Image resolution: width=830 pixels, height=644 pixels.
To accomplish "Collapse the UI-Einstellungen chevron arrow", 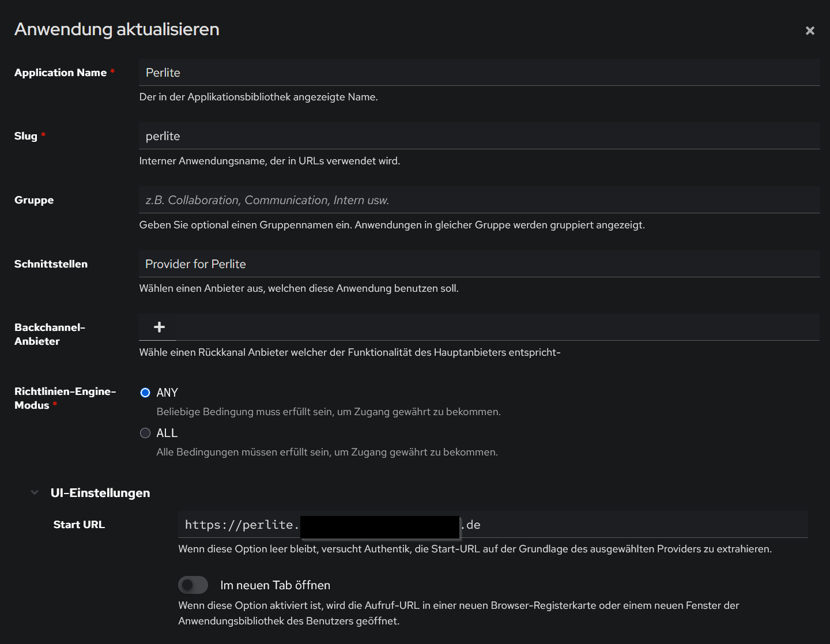I will click(35, 493).
